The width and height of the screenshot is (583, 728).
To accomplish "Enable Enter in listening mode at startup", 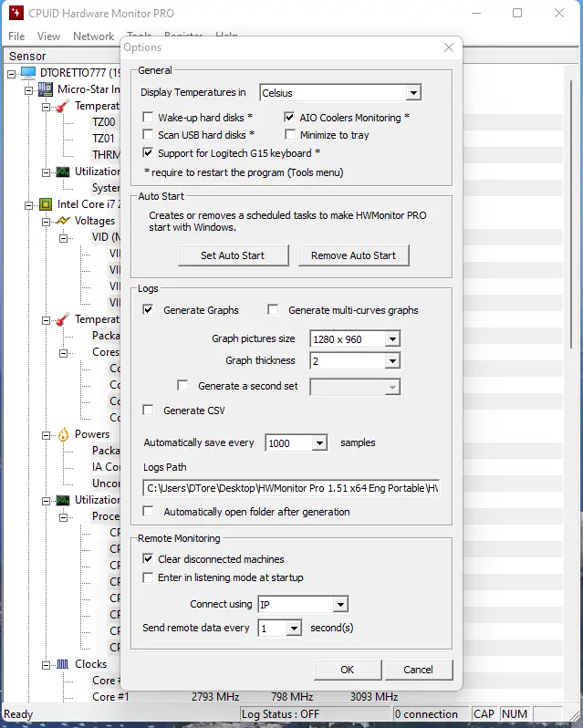I will (148, 577).
